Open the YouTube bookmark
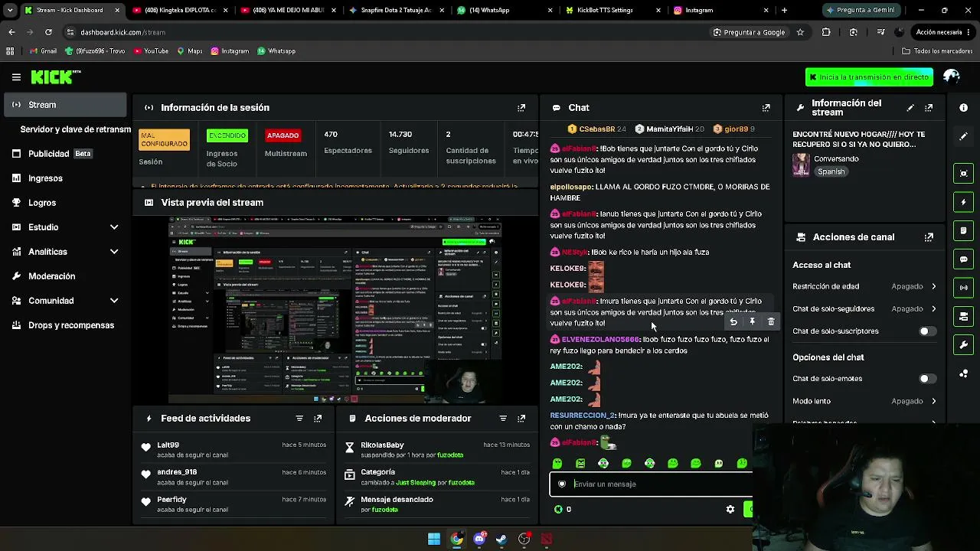The image size is (980, 551). [151, 51]
